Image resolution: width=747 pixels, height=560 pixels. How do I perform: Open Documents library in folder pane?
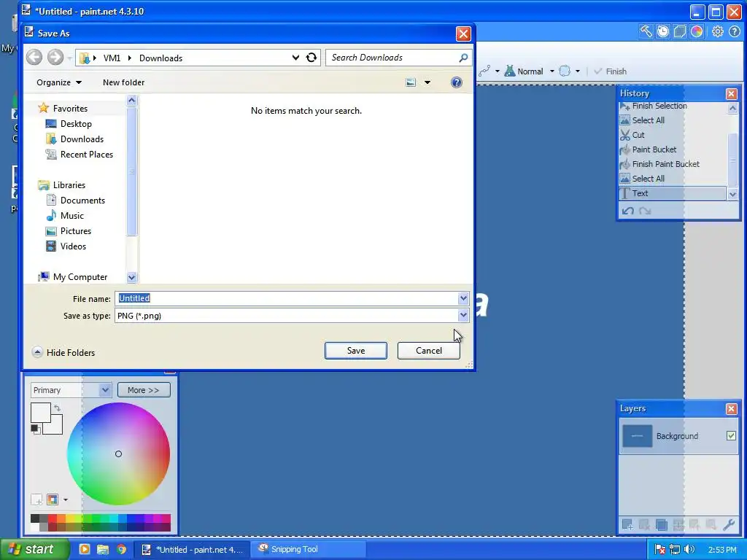tap(82, 201)
